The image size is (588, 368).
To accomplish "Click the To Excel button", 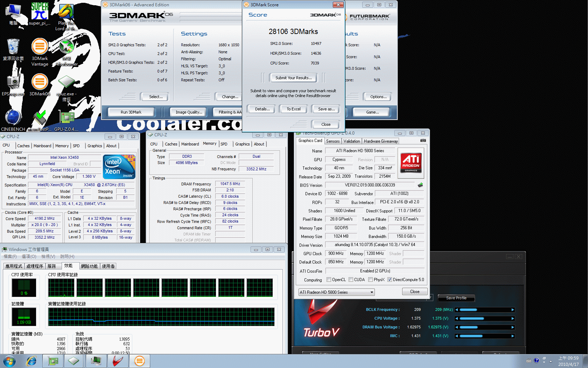I will (294, 109).
